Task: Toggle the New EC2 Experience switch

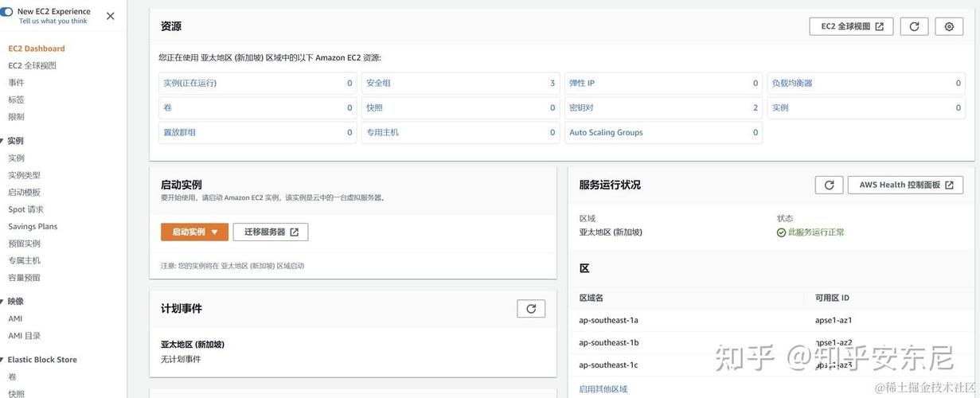Action: 6,12
